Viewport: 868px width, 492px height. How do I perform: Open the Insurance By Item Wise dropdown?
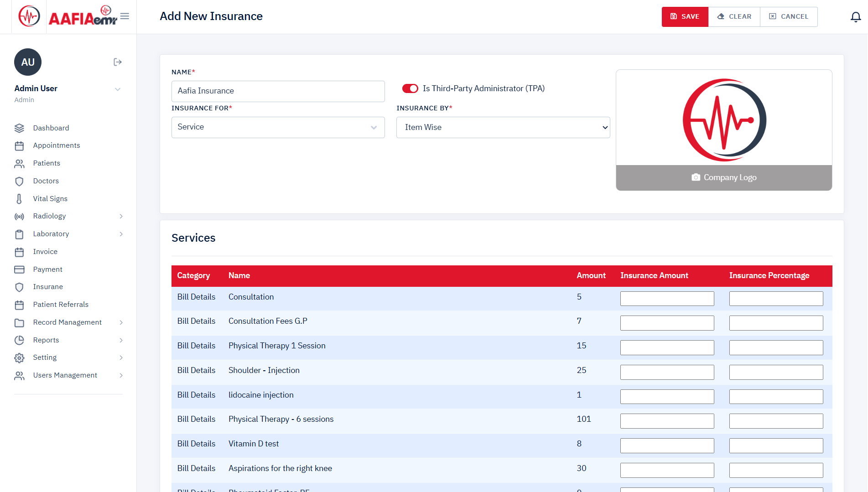(x=503, y=127)
